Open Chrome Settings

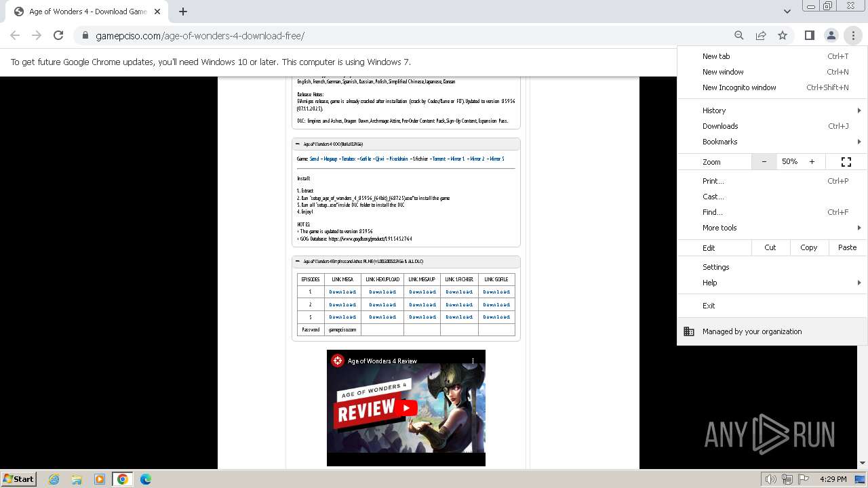[772, 267]
